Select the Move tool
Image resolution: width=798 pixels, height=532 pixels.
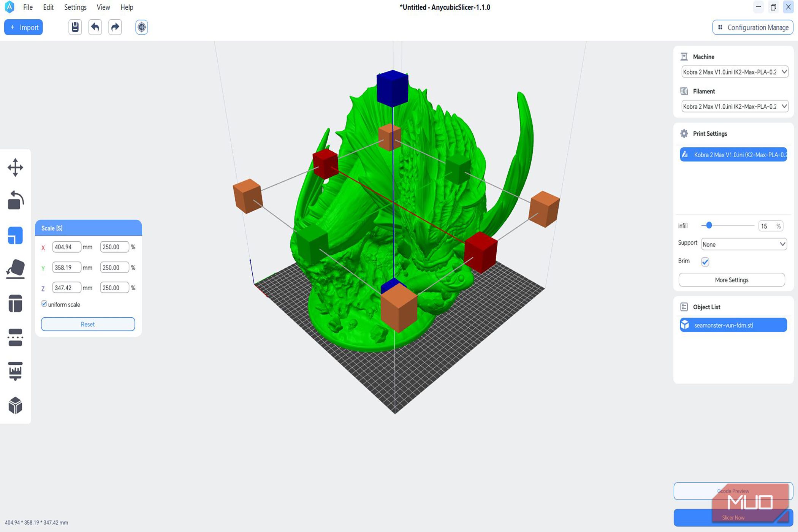15,167
